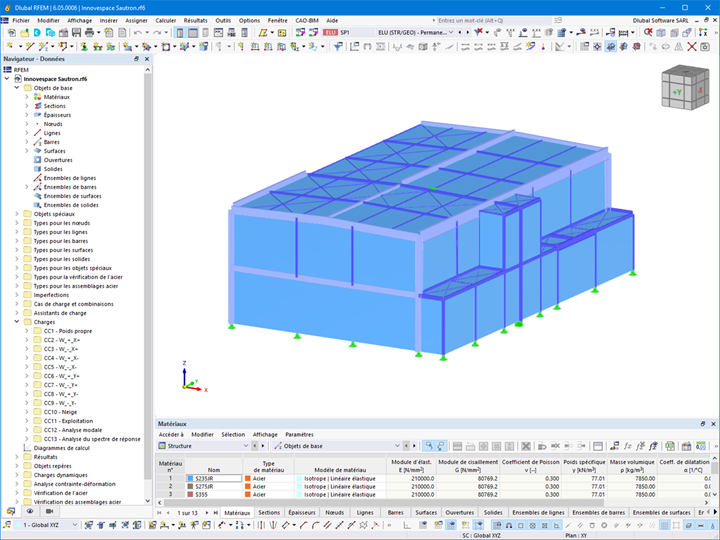Click the Affichage table menu

(265, 434)
